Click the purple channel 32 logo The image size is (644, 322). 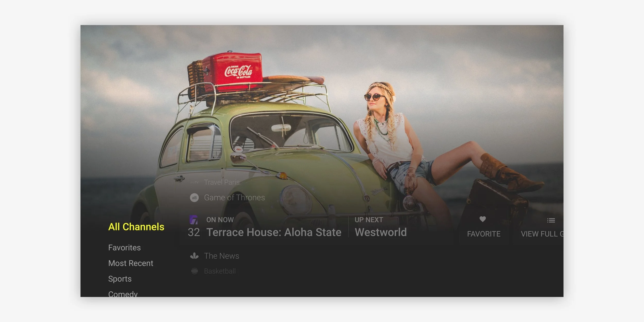click(193, 220)
